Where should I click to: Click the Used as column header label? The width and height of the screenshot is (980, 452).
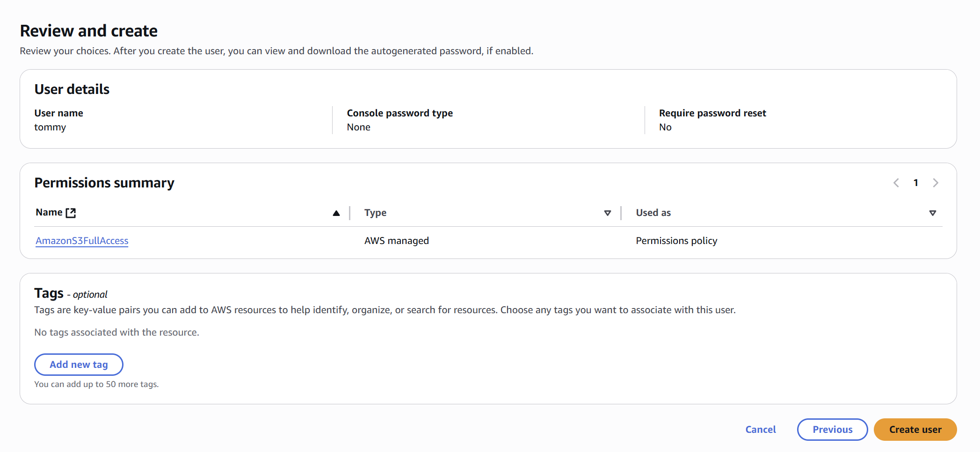pyautogui.click(x=653, y=213)
